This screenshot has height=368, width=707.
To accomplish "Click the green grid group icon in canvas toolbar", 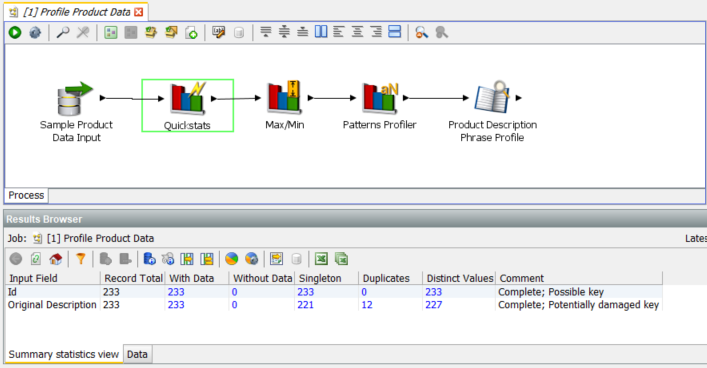I will click(110, 32).
